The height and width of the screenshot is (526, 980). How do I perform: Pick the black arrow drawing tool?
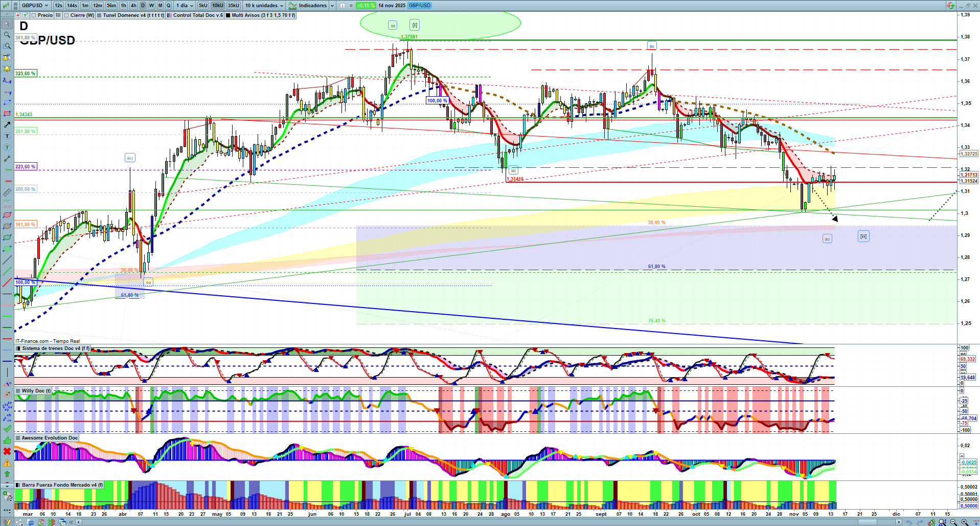[x=7, y=125]
